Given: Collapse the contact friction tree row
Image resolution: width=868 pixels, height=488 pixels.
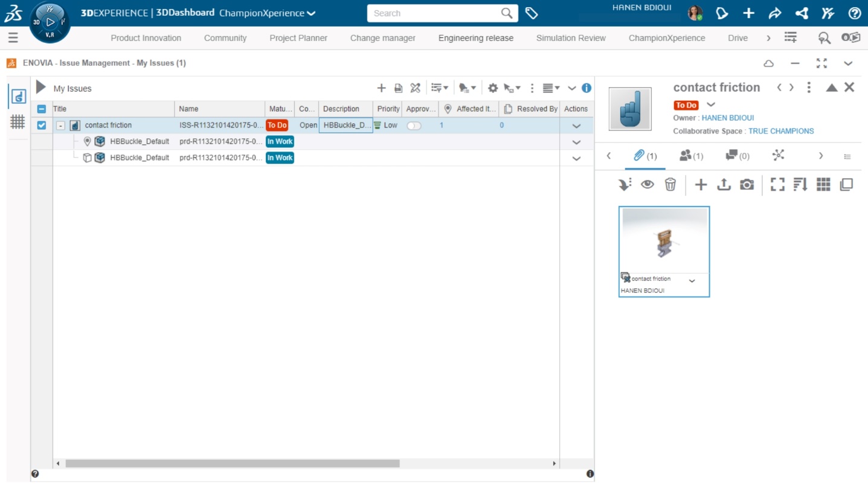Looking at the screenshot, I should tap(60, 126).
